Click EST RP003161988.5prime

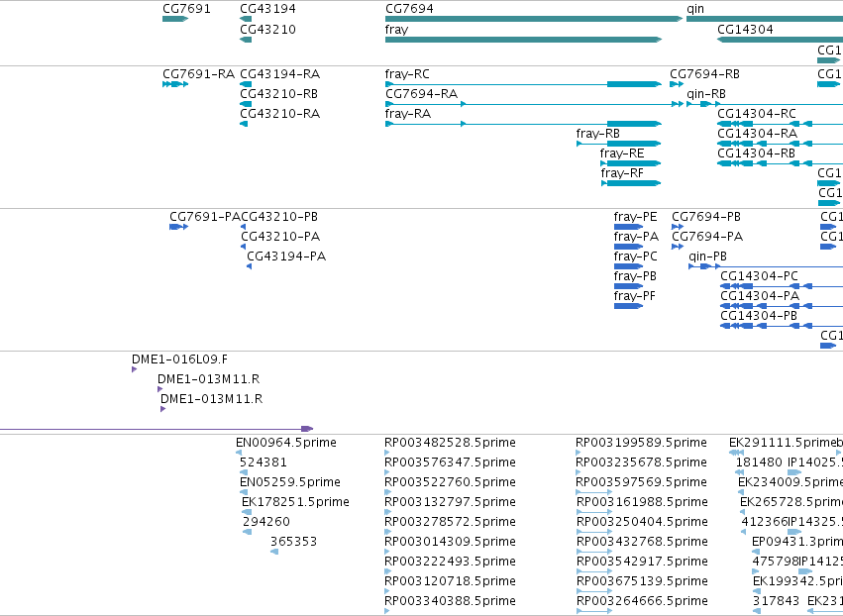pyautogui.click(x=642, y=502)
